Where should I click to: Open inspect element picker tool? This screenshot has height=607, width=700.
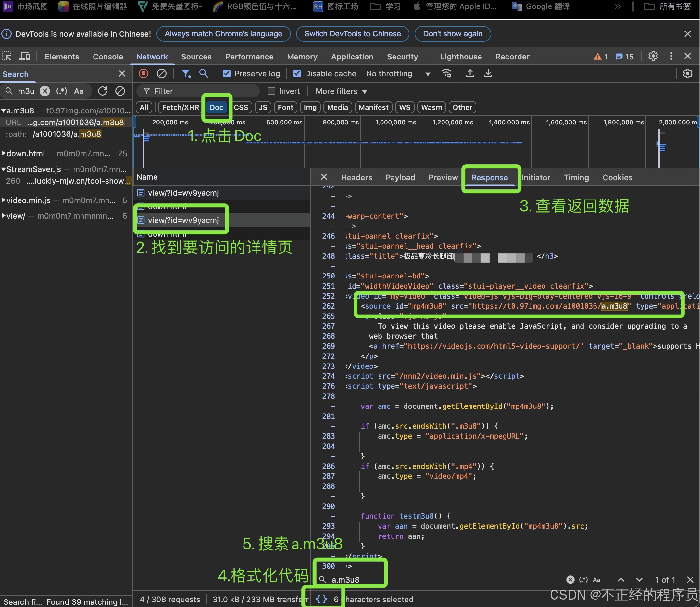tap(7, 56)
